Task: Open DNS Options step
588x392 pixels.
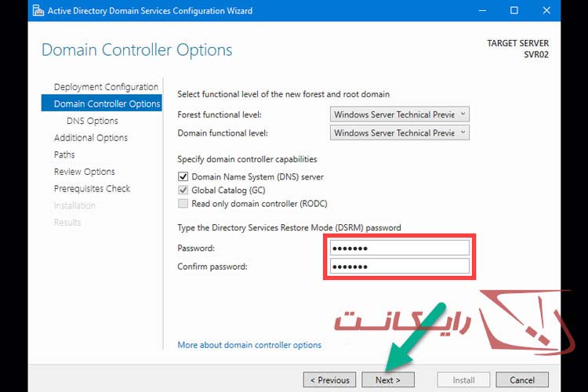Action: 93,121
